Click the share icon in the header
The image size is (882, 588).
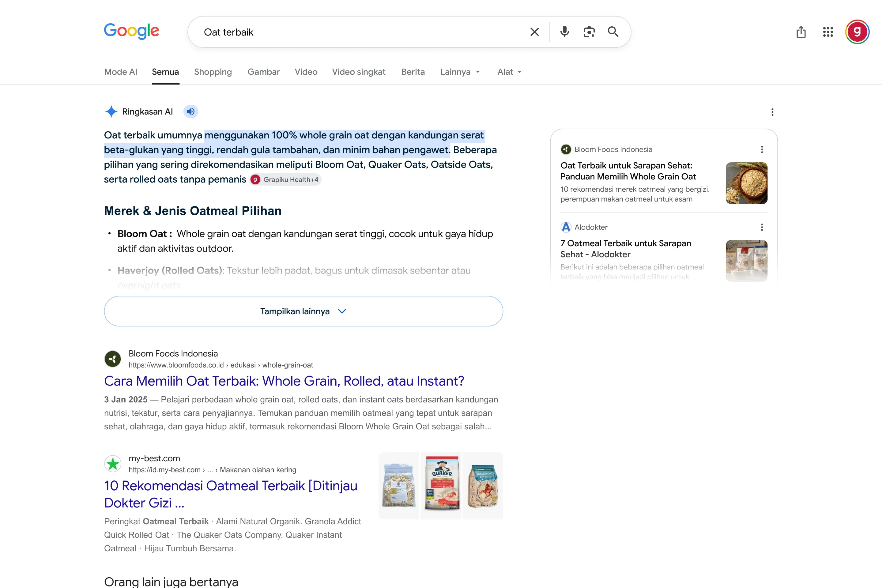click(801, 32)
